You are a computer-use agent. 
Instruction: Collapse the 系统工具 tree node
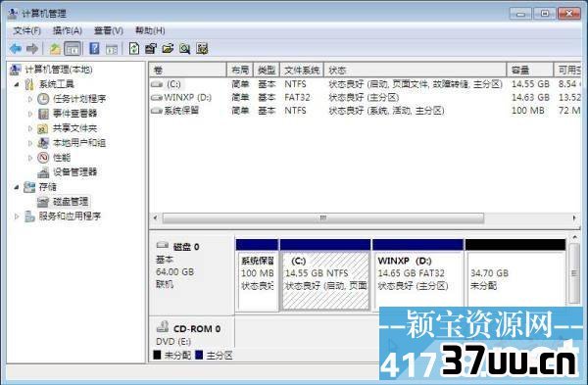point(17,84)
